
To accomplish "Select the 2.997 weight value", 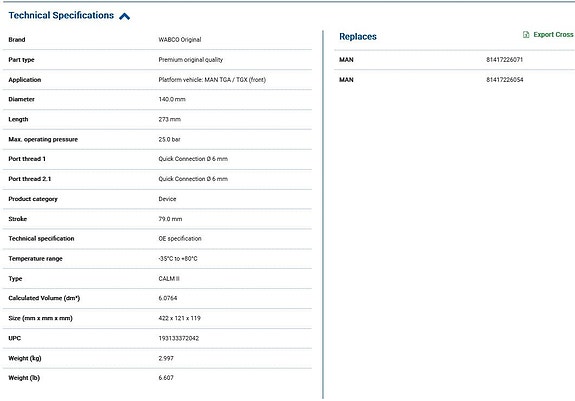I will [x=166, y=358].
